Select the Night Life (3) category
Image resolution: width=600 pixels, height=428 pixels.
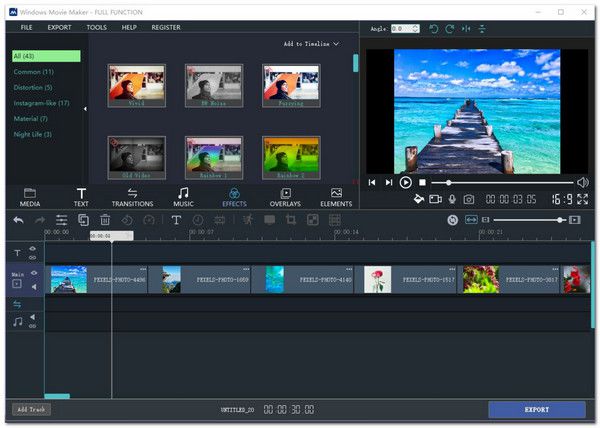pos(33,134)
